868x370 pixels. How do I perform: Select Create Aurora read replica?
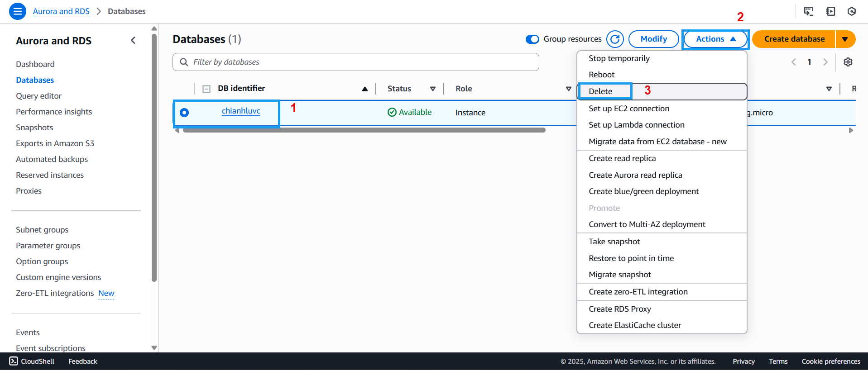tap(662, 175)
